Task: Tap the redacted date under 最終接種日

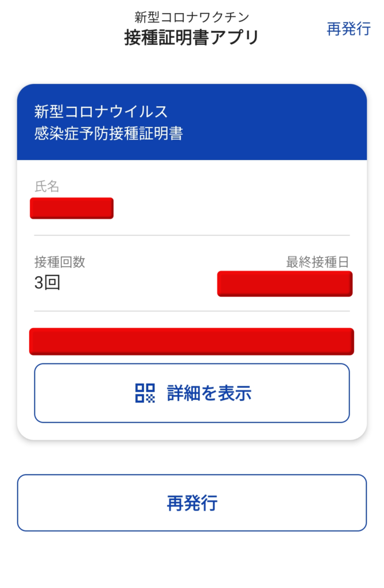Action: 285,284
